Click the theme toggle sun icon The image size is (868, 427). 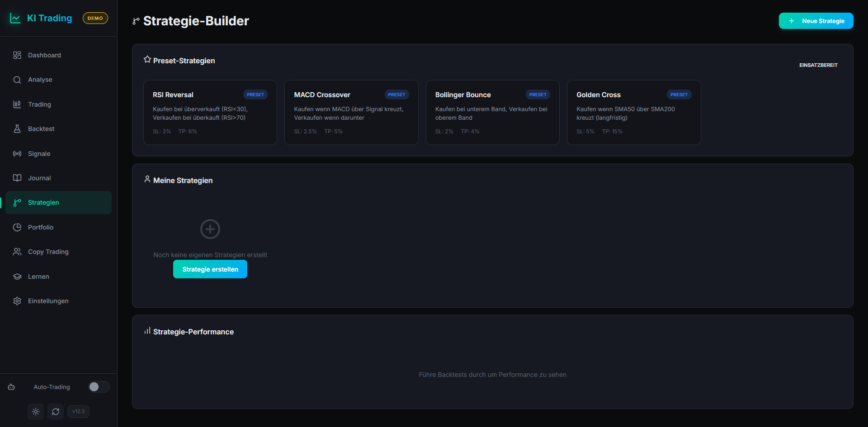(x=36, y=412)
